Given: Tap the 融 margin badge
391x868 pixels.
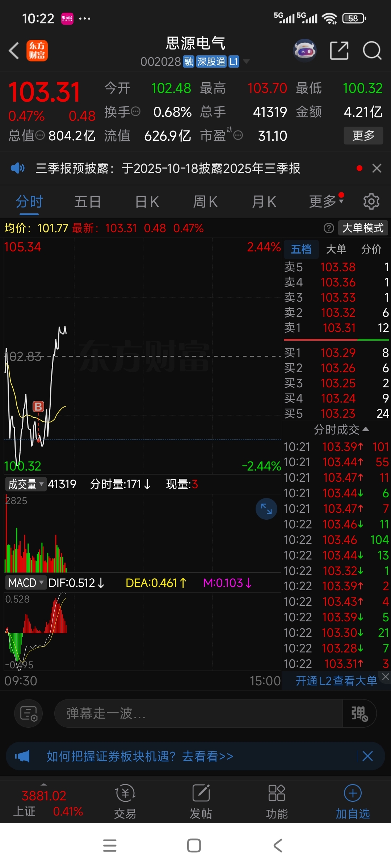Looking at the screenshot, I should click(188, 61).
